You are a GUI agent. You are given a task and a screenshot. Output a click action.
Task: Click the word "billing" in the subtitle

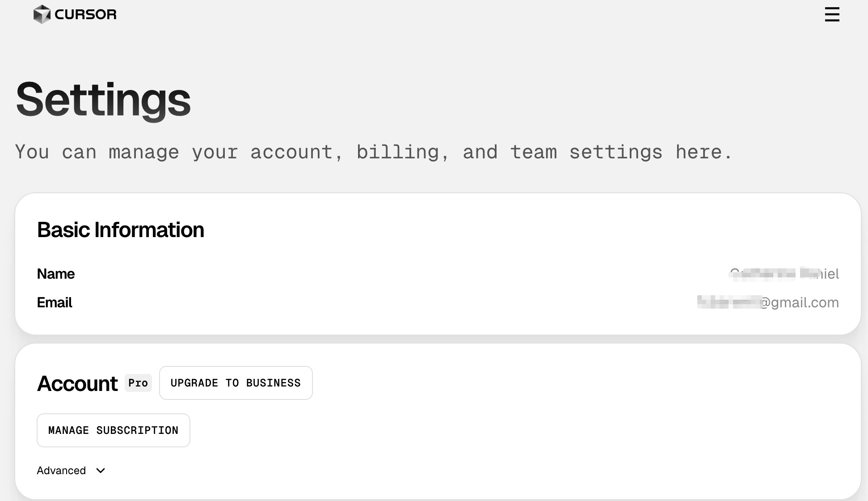click(x=397, y=152)
